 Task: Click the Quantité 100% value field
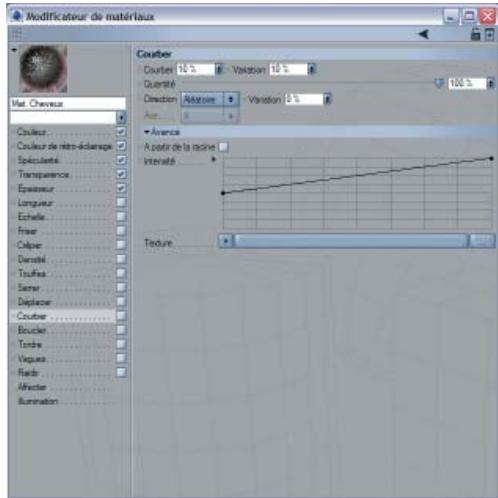[467, 83]
